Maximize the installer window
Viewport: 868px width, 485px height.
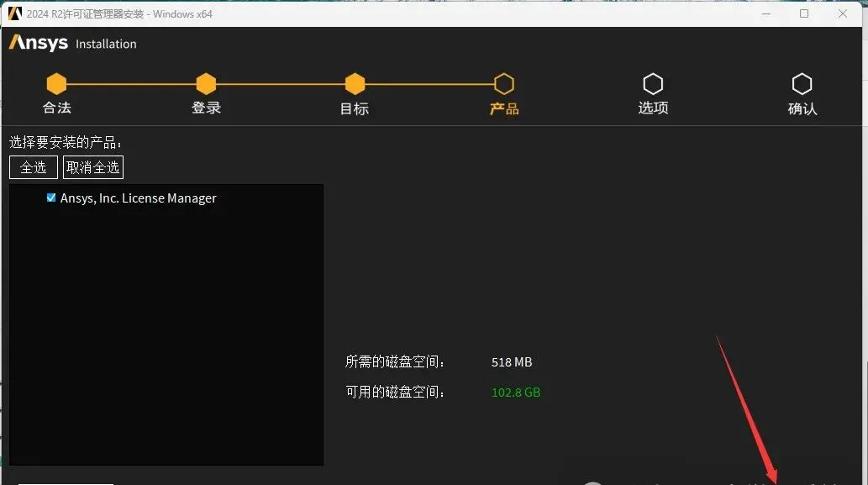(x=804, y=13)
